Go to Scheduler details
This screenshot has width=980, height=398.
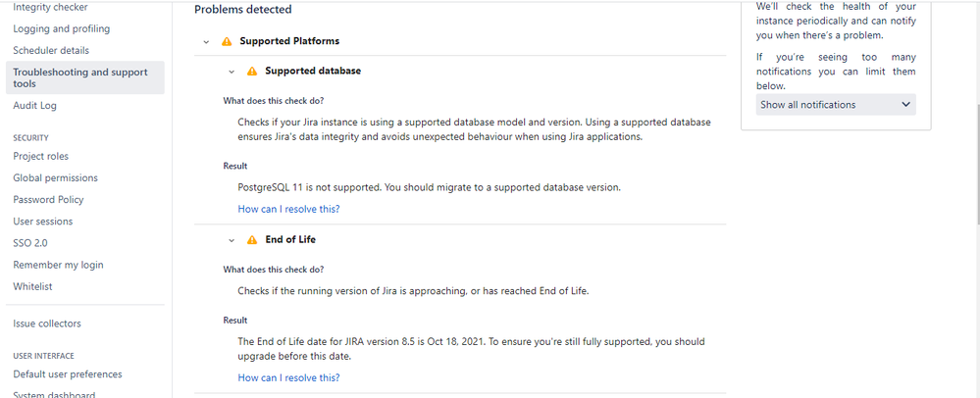(50, 50)
